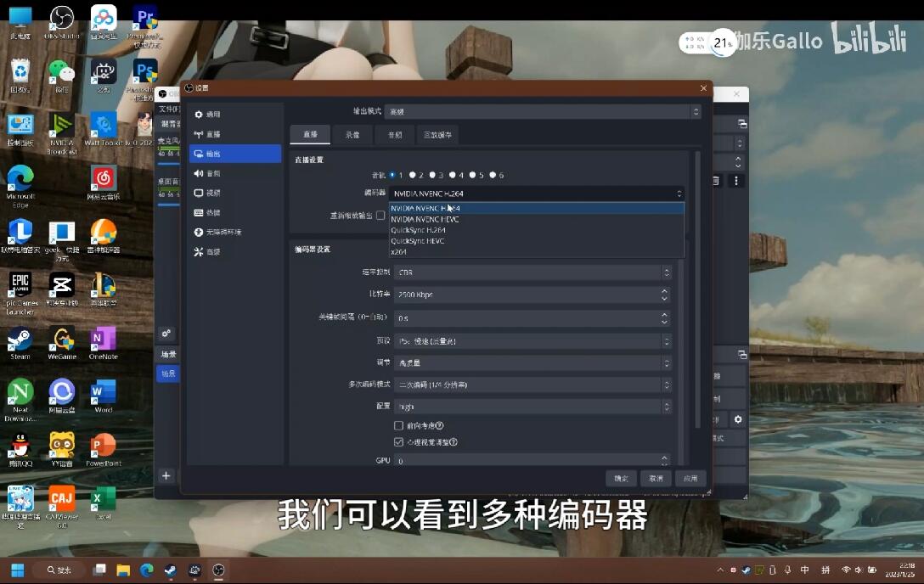The width and height of the screenshot is (924, 584).
Task: Choose highlighted NVIDIA NVENC H.264 list option
Action: pos(536,209)
